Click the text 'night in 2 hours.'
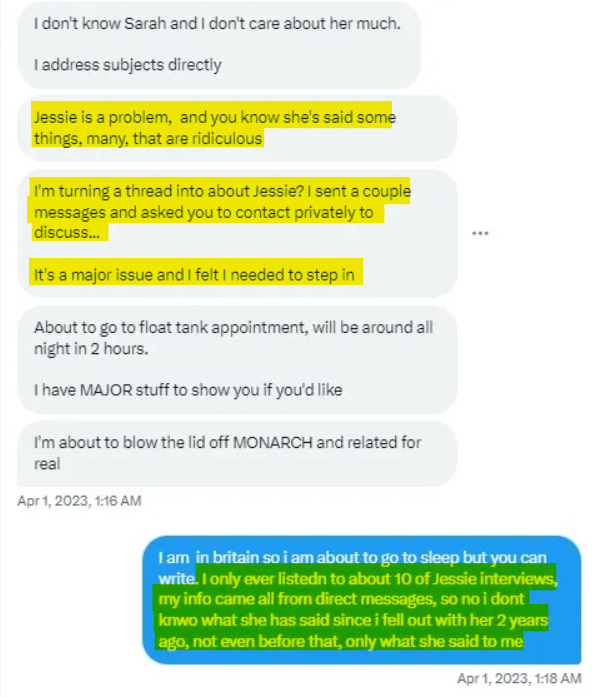This screenshot has height=697, width=592. [91, 348]
